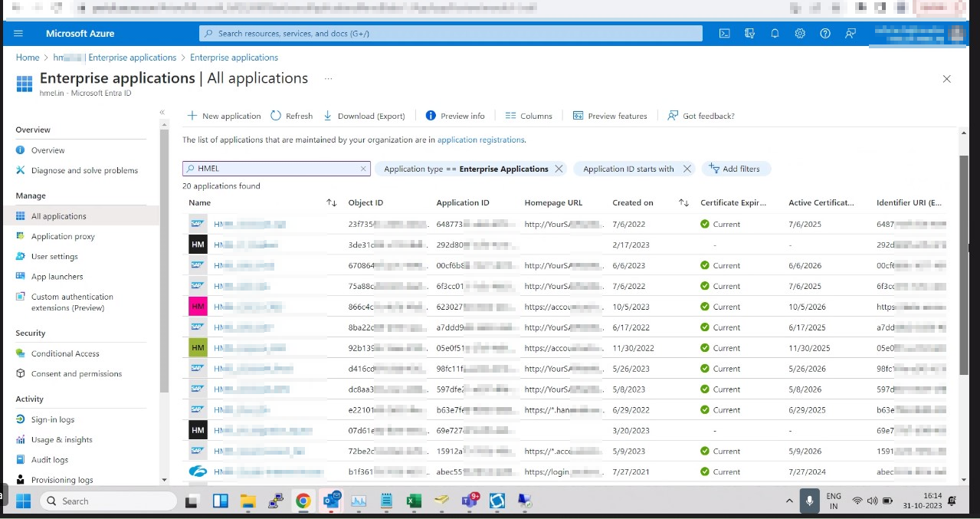Screen dimensions: 980x519
Task: Open the More options ellipsis beside the title
Action: click(329, 78)
